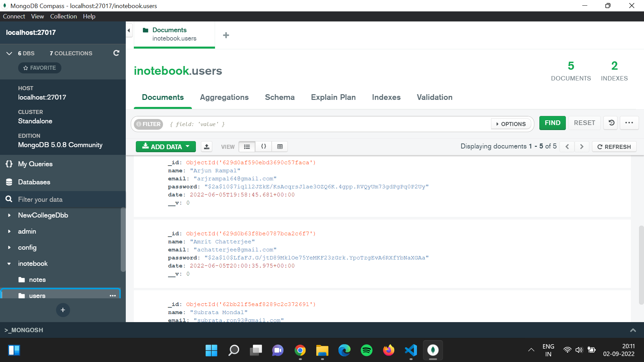
Task: Switch to table view
Action: [280, 146]
